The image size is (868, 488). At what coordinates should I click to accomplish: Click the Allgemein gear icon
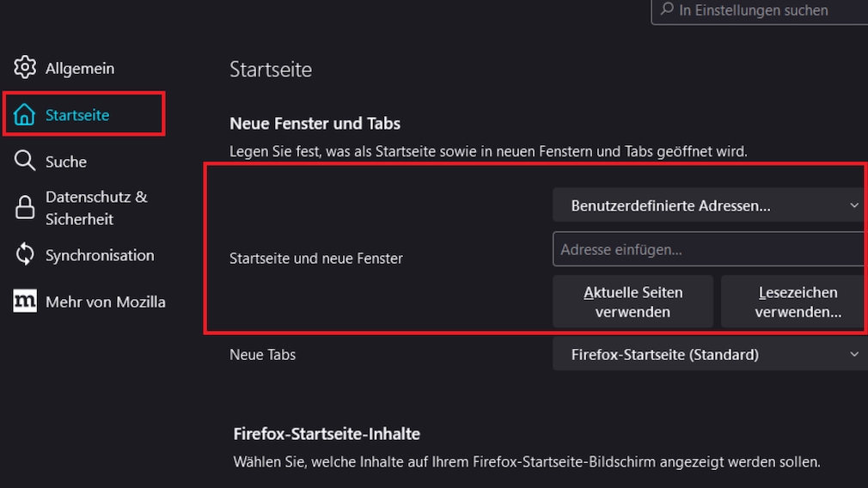point(25,68)
